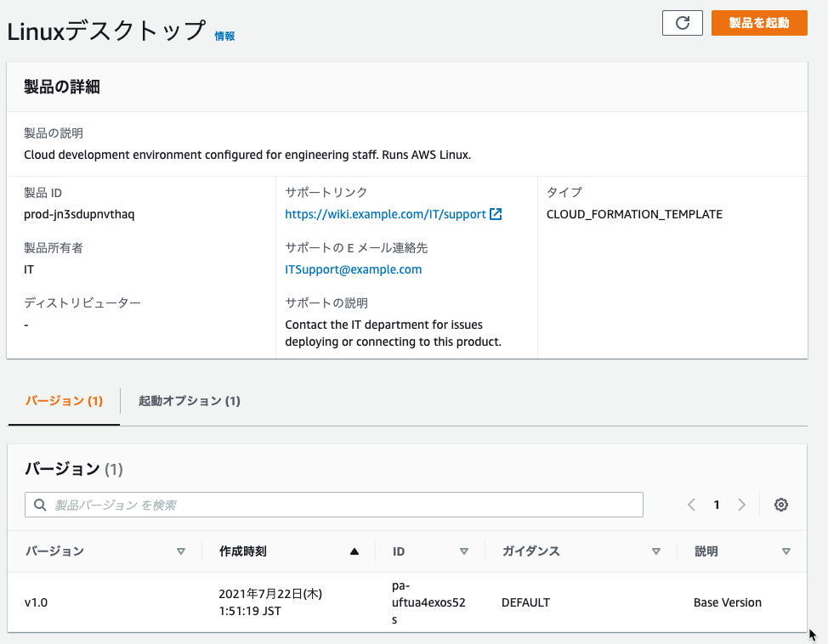828x644 pixels.
Task: Click ITSupport@example.com email link
Action: [x=354, y=269]
